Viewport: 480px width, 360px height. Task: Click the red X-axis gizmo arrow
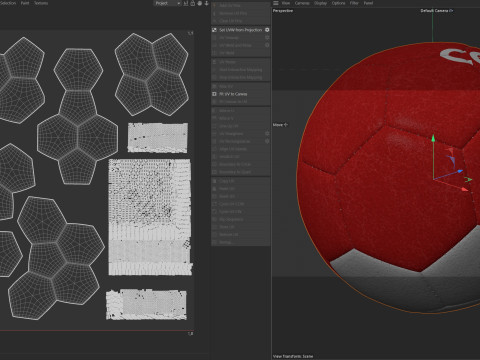[465, 189]
